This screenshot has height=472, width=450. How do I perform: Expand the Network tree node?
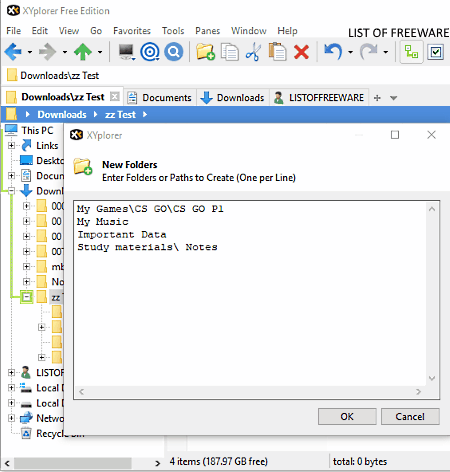tap(11, 418)
